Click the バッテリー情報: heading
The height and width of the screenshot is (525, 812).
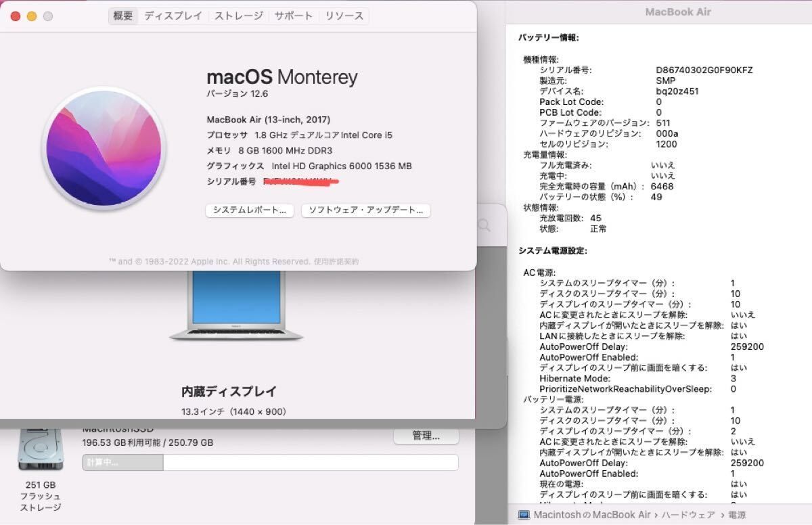tap(548, 38)
